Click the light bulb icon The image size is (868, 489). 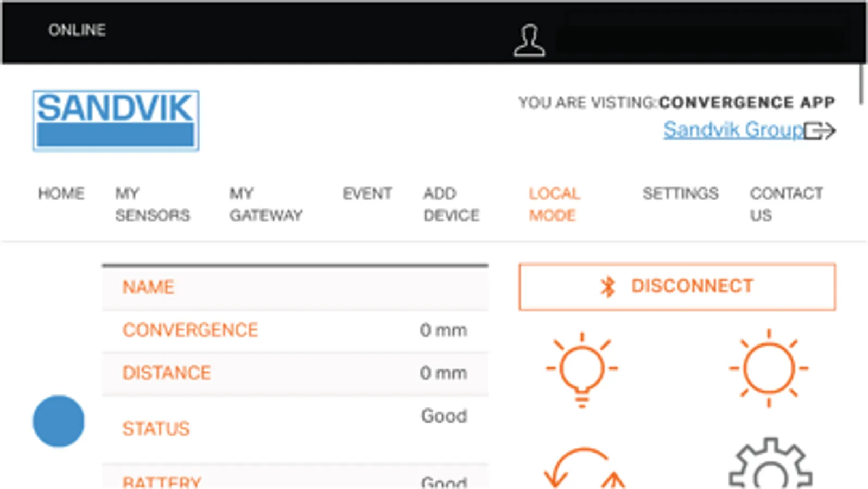point(582,369)
